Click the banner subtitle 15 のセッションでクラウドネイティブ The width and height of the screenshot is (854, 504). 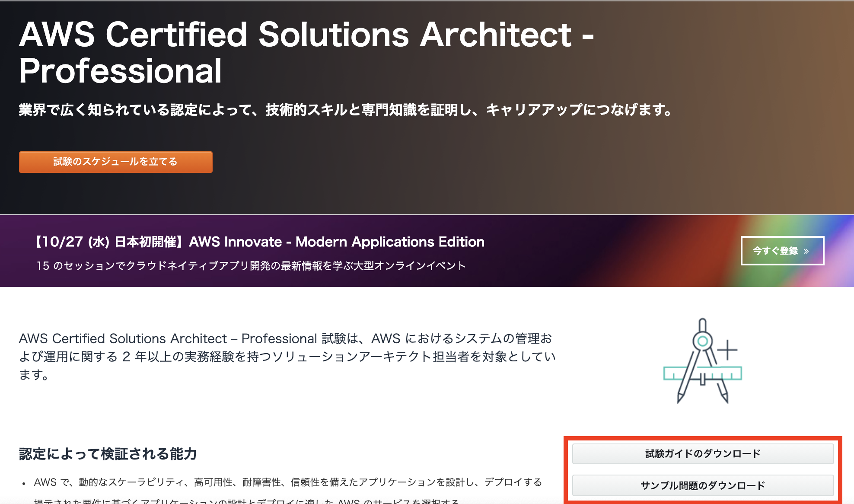pyautogui.click(x=251, y=265)
